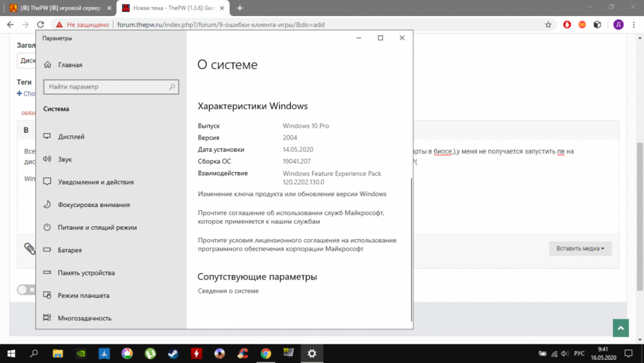
Task: Open Вставить медиа dropdown in the forum editor
Action: [580, 248]
